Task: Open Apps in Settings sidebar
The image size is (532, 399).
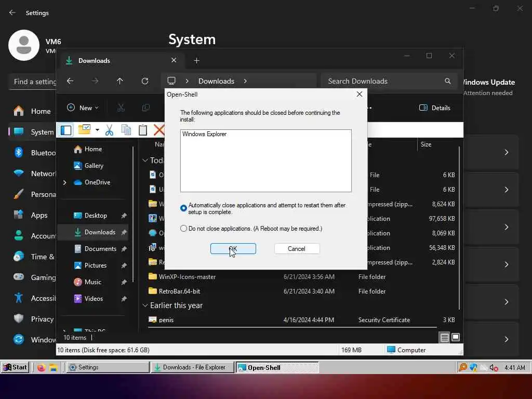Action: (x=32, y=216)
